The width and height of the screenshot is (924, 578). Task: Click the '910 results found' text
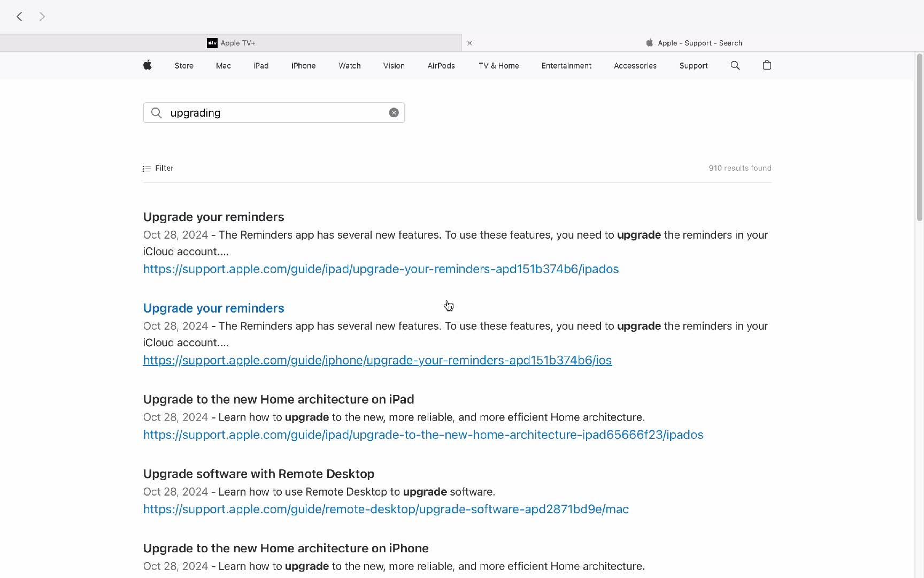tap(740, 168)
